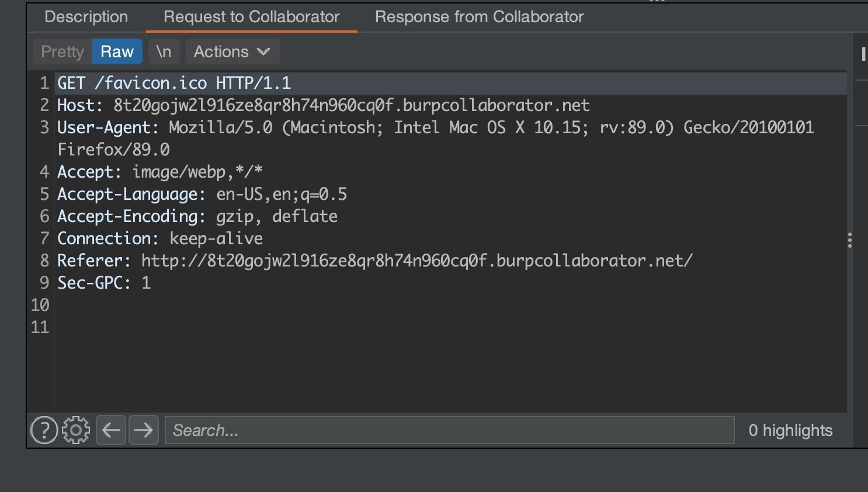868x492 pixels.
Task: Click the Sec-GPC: 1 line
Action: pos(104,283)
